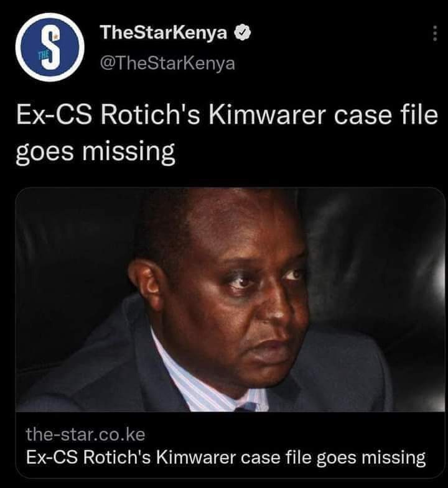Click the words 'goes missing' in the tweet
The image size is (448, 488).
click(x=95, y=152)
